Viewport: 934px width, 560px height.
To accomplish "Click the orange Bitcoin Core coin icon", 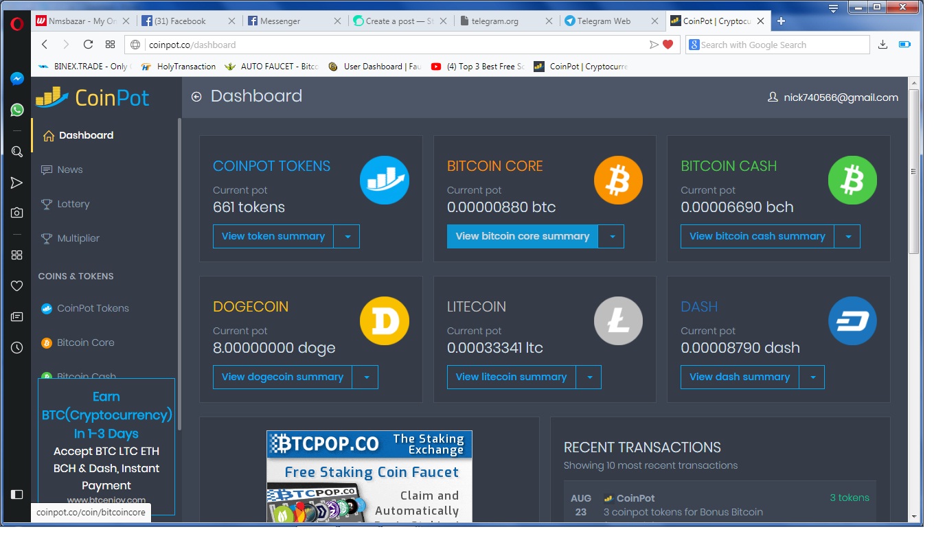I will coord(618,180).
